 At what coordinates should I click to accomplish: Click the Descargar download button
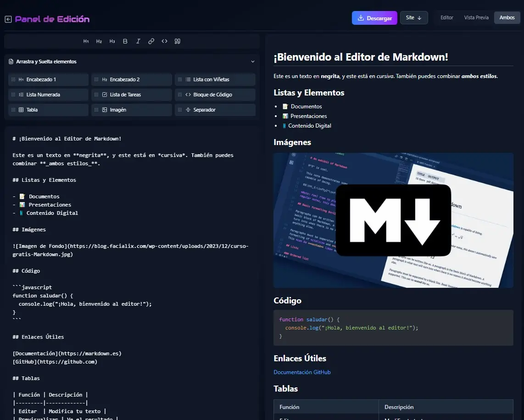pyautogui.click(x=374, y=18)
